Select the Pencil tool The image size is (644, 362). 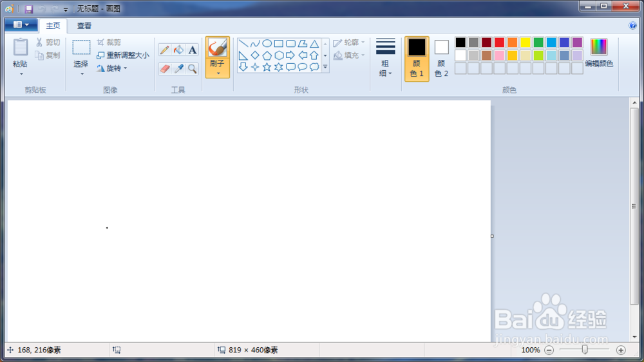pyautogui.click(x=165, y=50)
